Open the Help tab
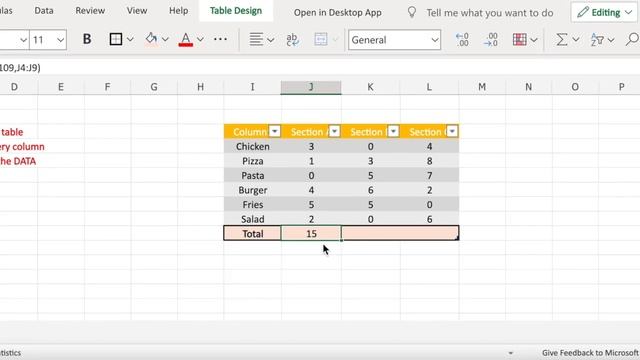This screenshot has width=640, height=360. coord(178,11)
